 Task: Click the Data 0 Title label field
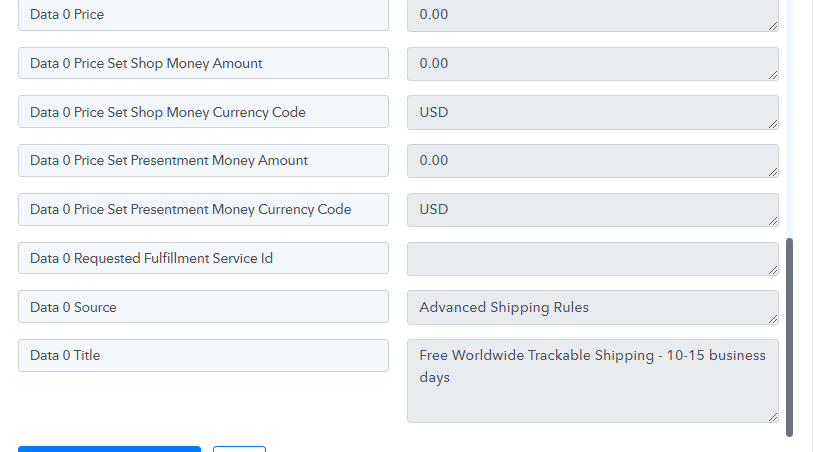(203, 356)
